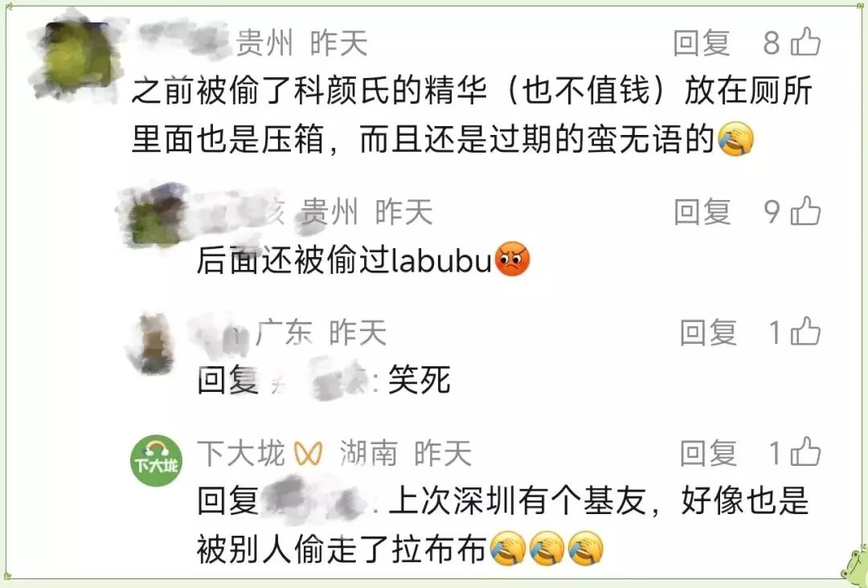Like the 笑死 reply from 广东
Viewport: 868px width, 588px height.
click(805, 331)
